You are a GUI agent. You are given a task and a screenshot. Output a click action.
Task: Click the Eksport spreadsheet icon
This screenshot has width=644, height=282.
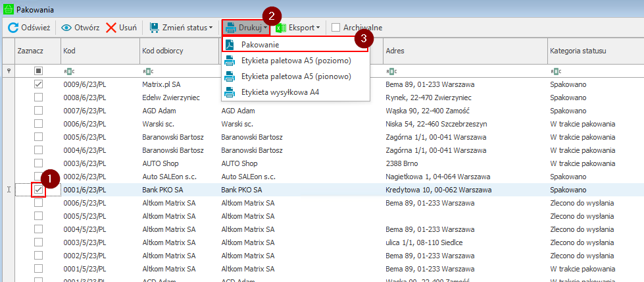tap(281, 28)
